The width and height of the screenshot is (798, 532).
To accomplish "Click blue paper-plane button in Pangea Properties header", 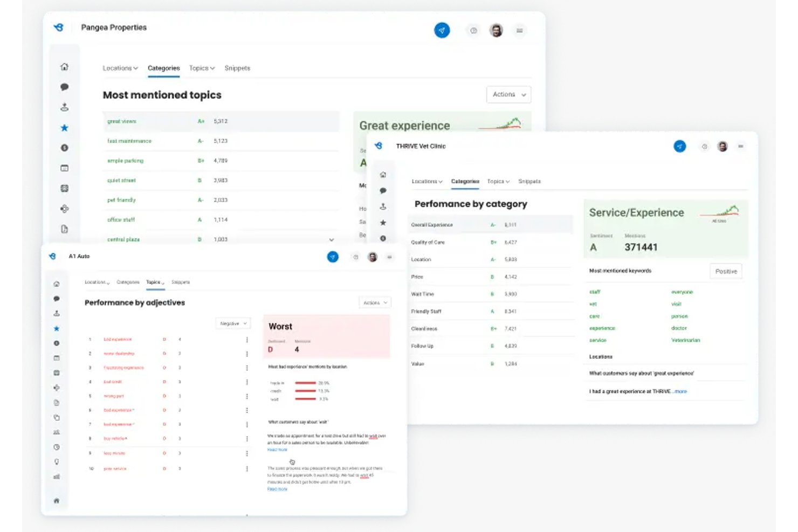I will tap(442, 30).
